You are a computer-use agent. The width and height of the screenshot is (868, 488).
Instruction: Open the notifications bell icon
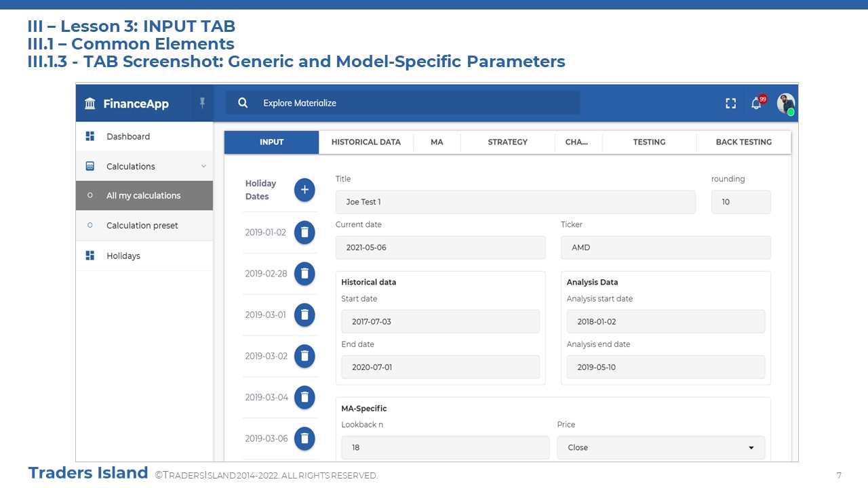(756, 103)
